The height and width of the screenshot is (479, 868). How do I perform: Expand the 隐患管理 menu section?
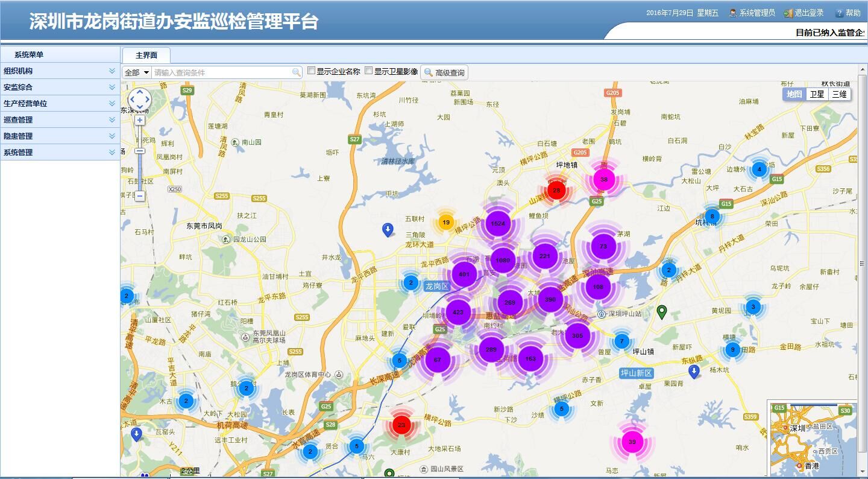[60, 136]
